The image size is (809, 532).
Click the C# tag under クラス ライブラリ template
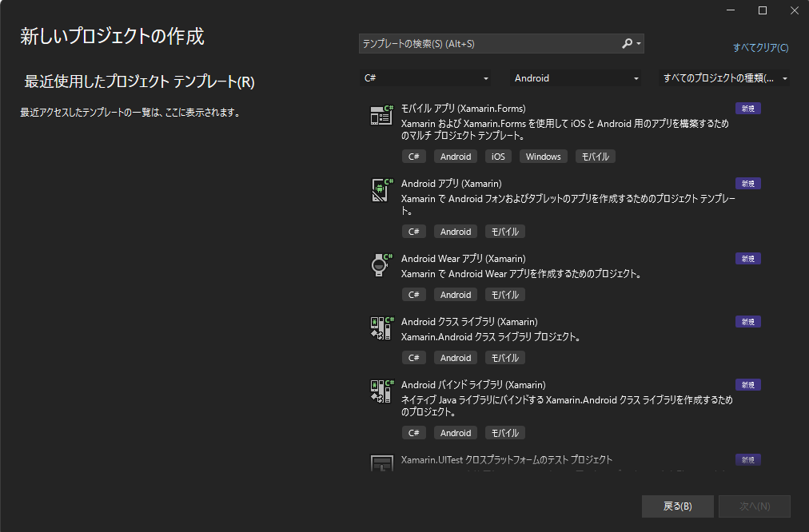point(414,358)
